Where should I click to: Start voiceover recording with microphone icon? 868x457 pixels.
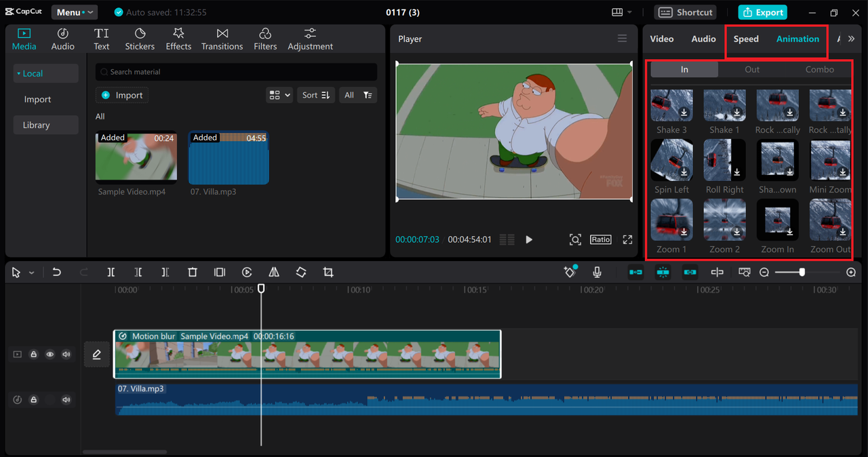point(597,272)
